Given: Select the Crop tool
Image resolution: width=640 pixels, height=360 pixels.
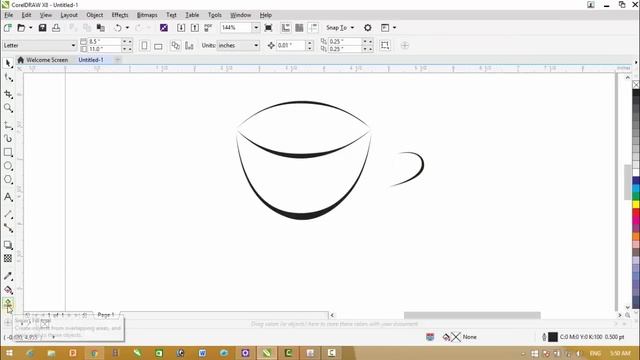Looking at the screenshot, I should click(x=8, y=94).
